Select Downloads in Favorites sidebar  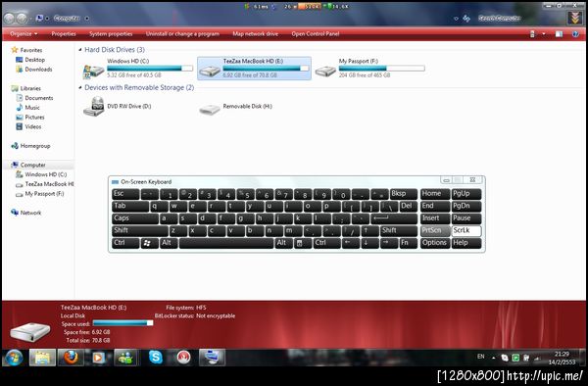pos(38,70)
